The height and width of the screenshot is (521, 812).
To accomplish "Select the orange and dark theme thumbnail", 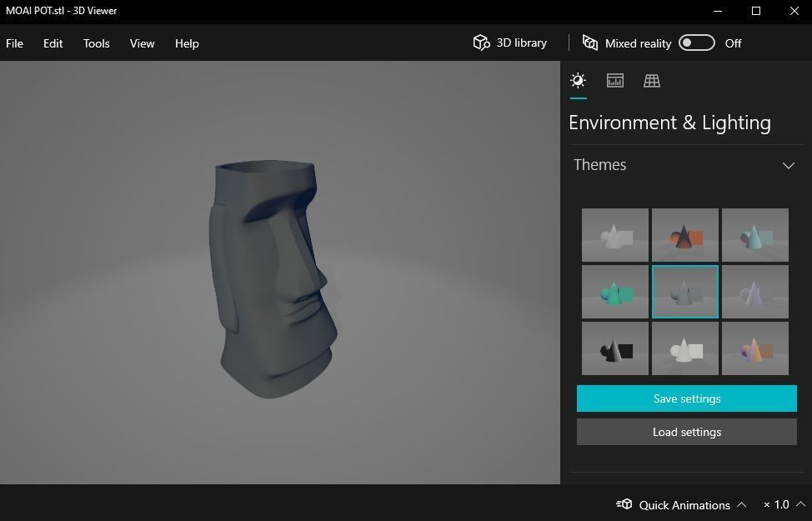I will pyautogui.click(x=684, y=235).
